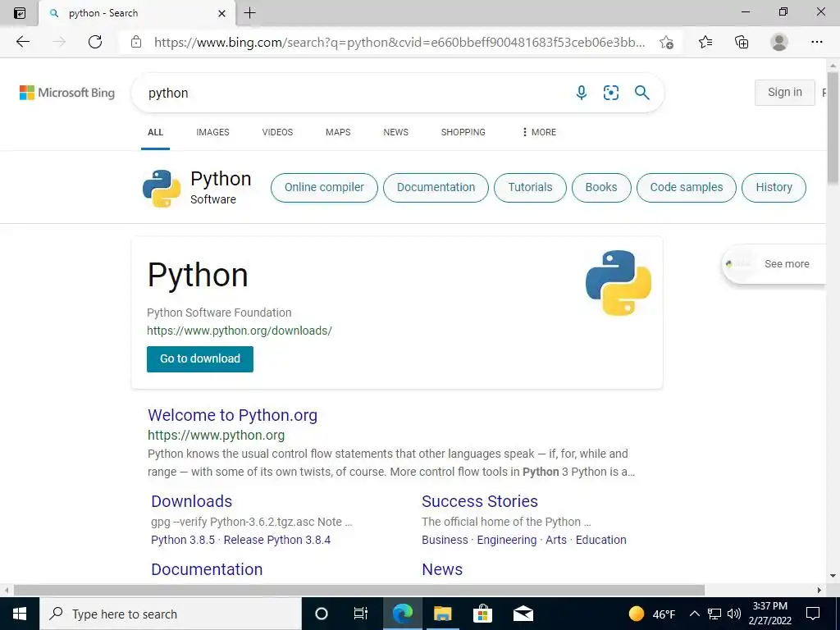The height and width of the screenshot is (630, 840).
Task: Click the browser Back arrow
Action: 22,42
